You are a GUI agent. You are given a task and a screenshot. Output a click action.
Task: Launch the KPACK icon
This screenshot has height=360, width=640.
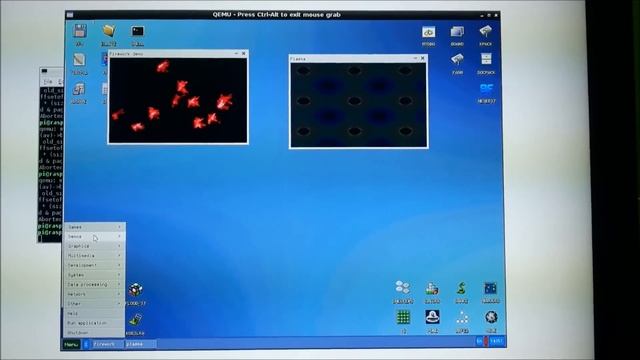[x=486, y=31]
